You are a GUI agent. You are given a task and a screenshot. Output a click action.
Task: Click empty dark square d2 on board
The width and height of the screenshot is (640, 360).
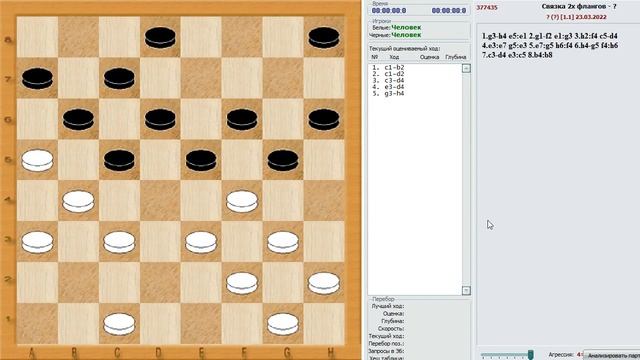[160, 283]
